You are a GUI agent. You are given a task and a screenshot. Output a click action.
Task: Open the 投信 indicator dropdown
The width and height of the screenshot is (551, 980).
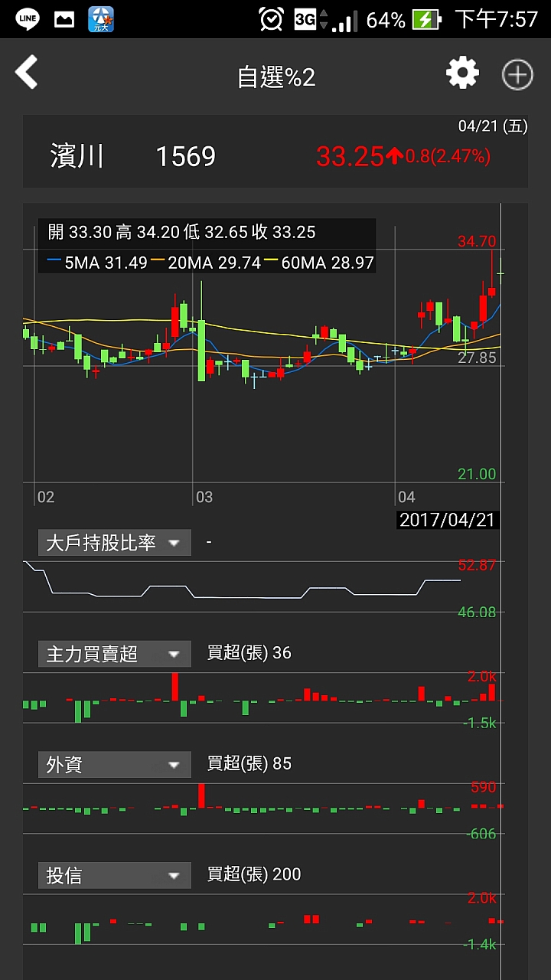click(115, 875)
